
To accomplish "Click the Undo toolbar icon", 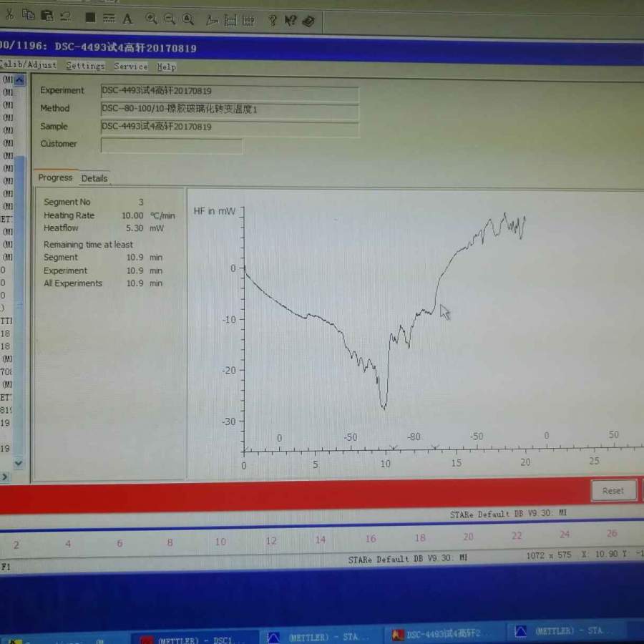I will click(65, 16).
